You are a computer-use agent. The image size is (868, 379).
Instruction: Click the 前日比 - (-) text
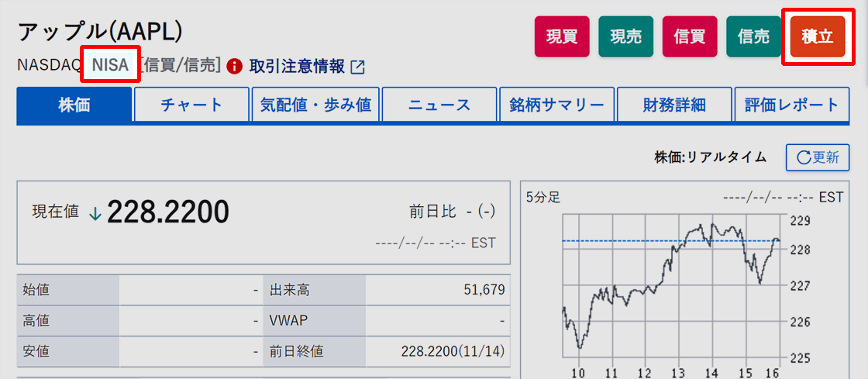453,212
